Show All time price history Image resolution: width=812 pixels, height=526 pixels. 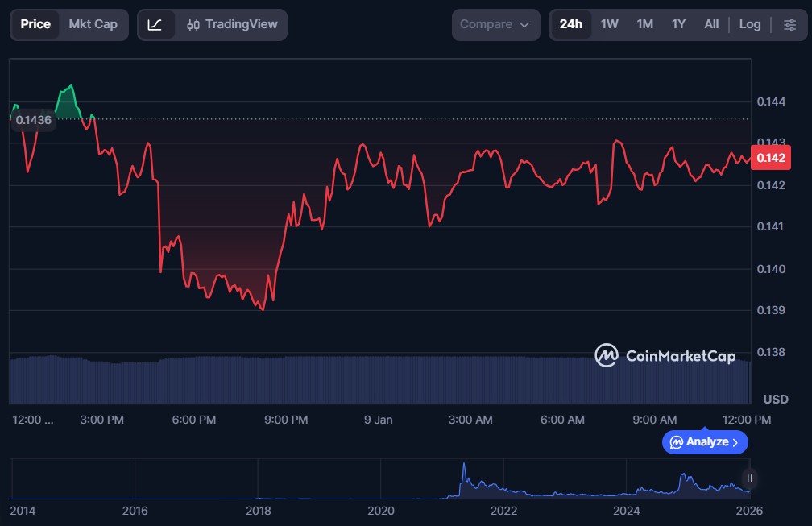(711, 24)
